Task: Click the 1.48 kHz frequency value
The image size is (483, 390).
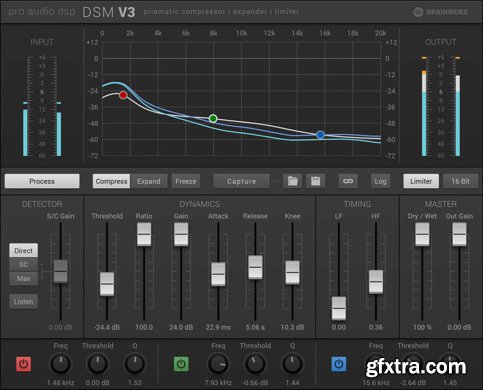Action: click(61, 383)
